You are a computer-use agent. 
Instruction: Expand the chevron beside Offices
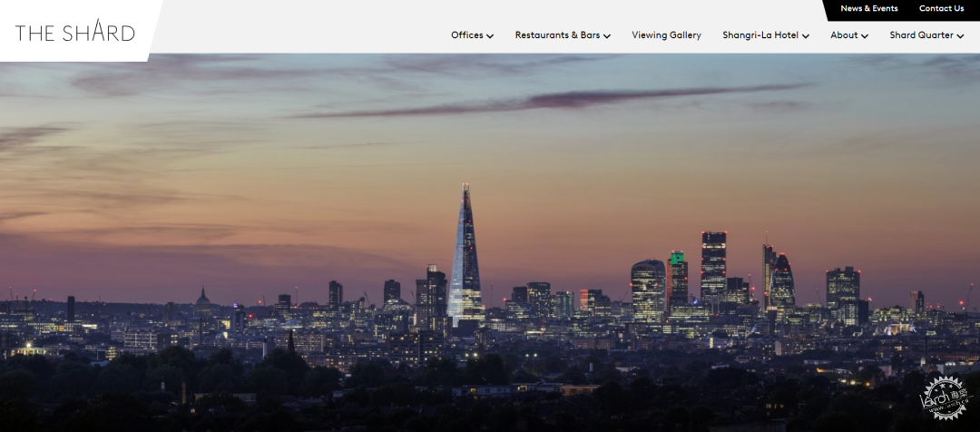(x=490, y=36)
